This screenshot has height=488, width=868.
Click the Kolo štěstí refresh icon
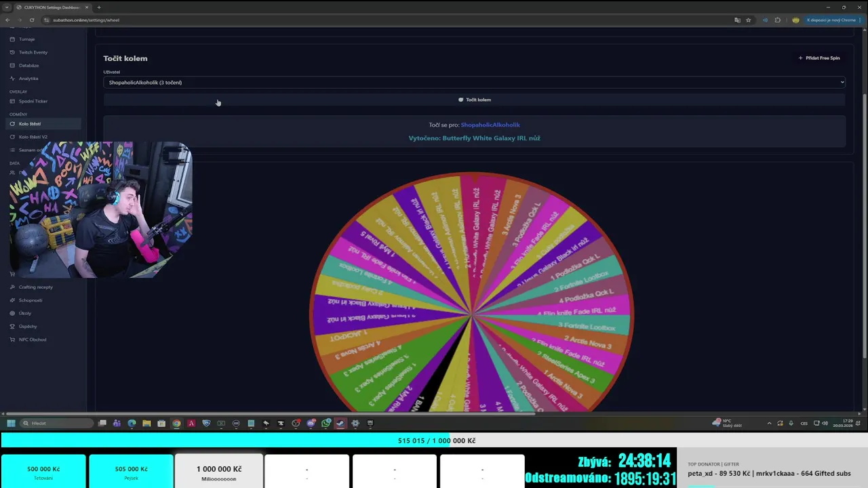(12, 124)
